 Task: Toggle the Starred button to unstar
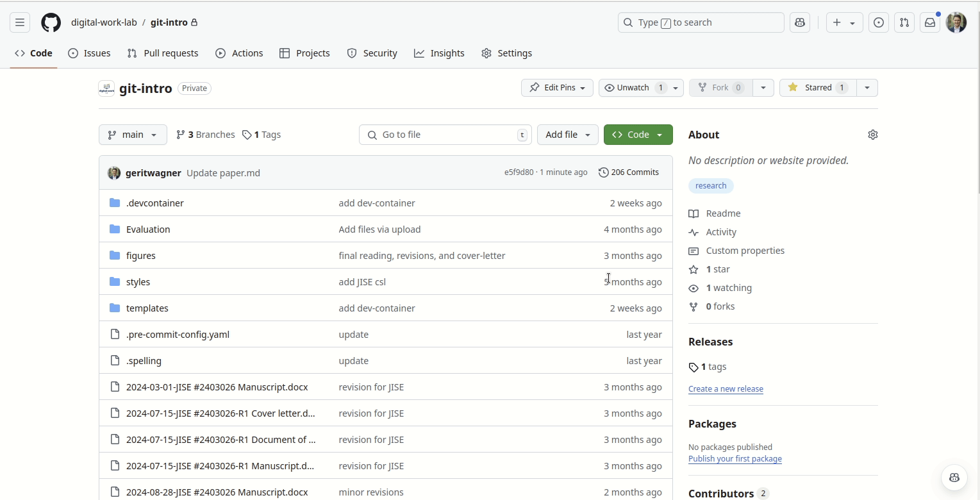[x=818, y=88]
